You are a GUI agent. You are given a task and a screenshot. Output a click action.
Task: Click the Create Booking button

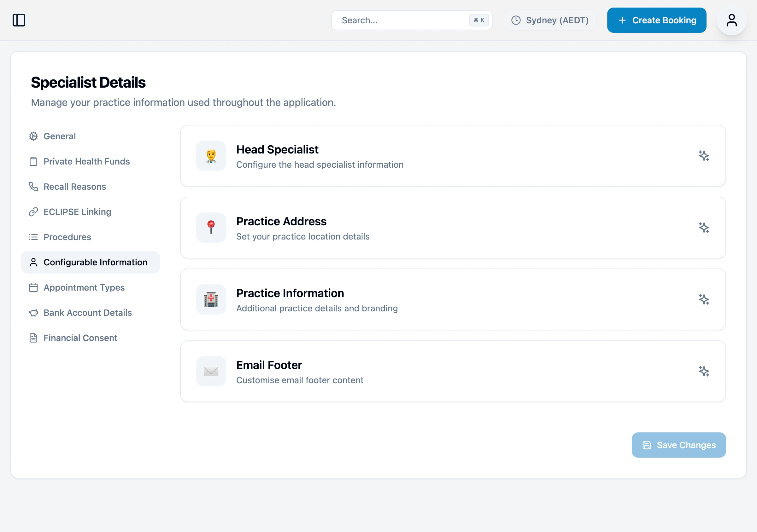tap(656, 20)
